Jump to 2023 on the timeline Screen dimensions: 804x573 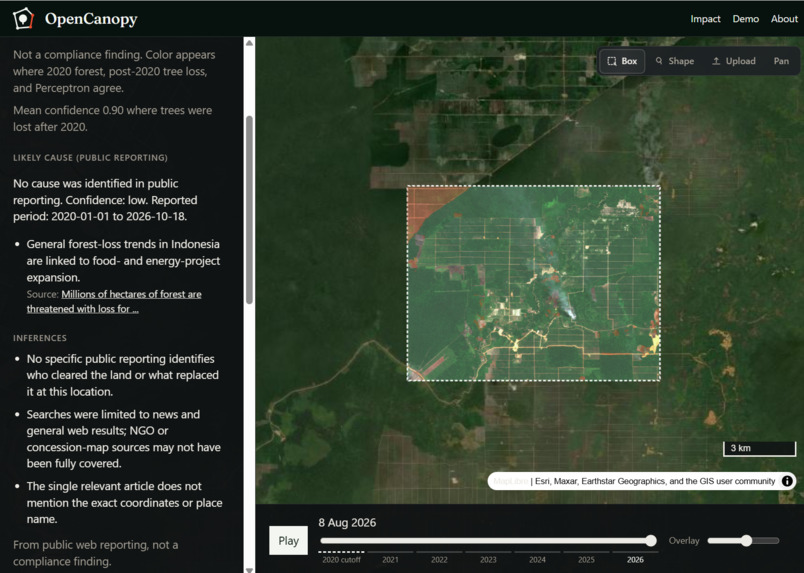488,559
